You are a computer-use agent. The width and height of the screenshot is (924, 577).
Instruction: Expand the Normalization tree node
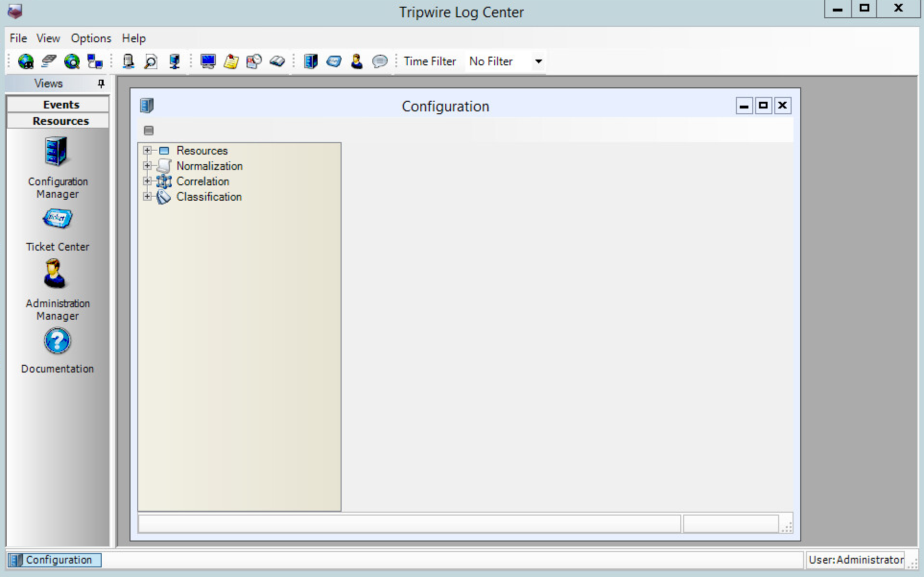(x=147, y=166)
